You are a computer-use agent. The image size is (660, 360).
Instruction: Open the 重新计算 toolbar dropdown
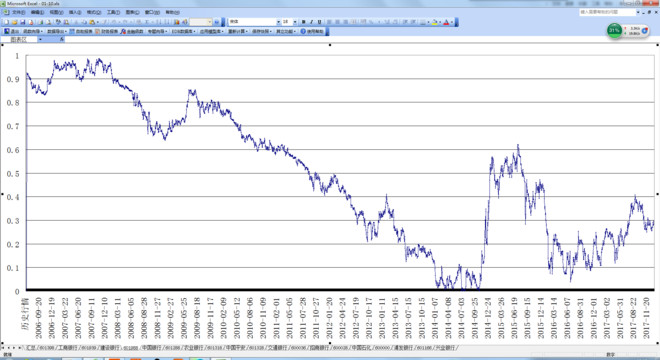pos(238,31)
